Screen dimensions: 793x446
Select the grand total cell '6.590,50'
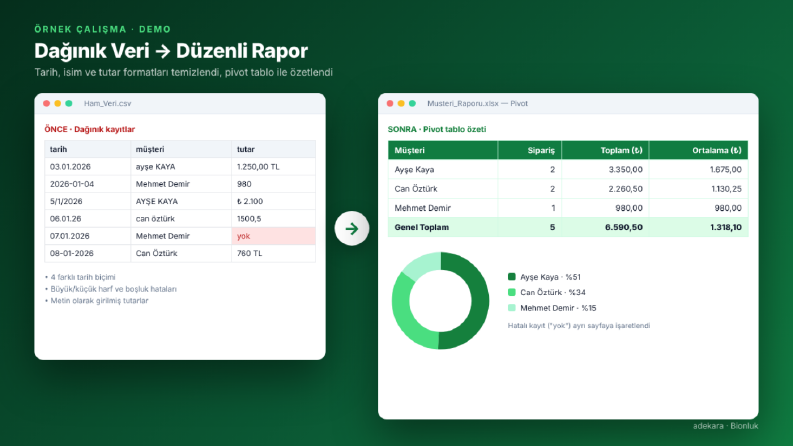[605, 227]
